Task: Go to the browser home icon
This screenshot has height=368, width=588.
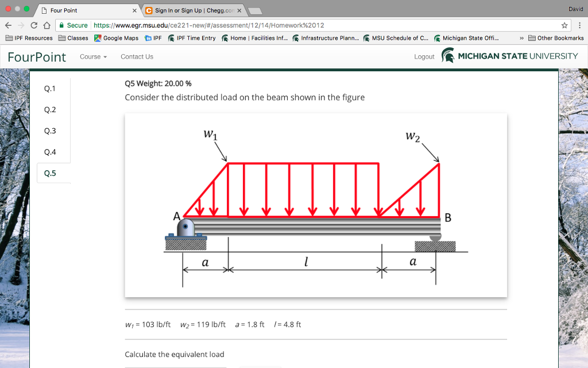Action: click(x=47, y=25)
